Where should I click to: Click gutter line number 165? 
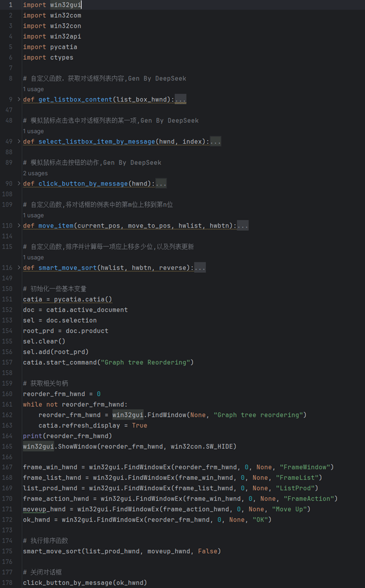click(x=7, y=446)
